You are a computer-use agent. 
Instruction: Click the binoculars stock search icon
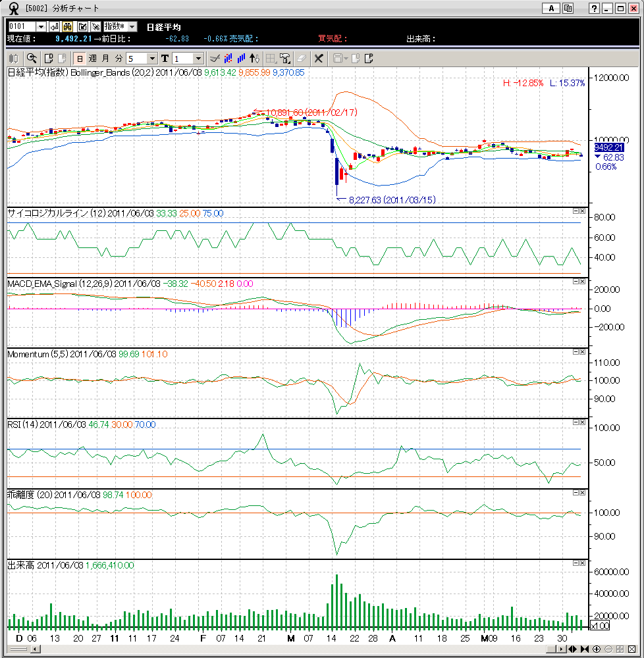[67, 26]
